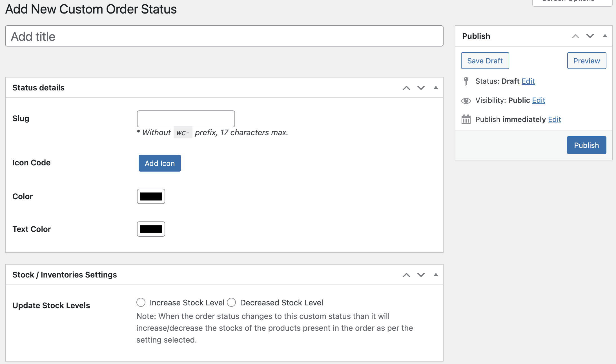This screenshot has width=616, height=364.
Task: Click the visibility eye icon
Action: (x=466, y=101)
